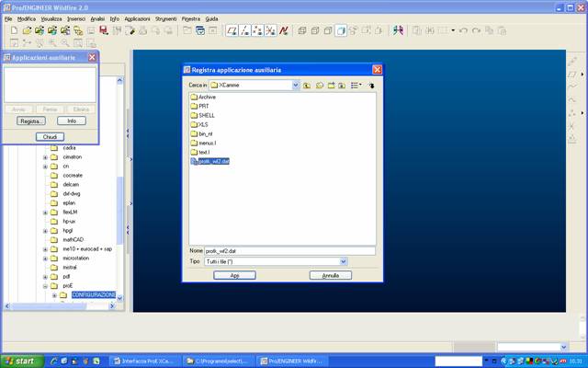Open the status bar selection filter dropdown
Screen dimensions: 588x368
point(563,347)
